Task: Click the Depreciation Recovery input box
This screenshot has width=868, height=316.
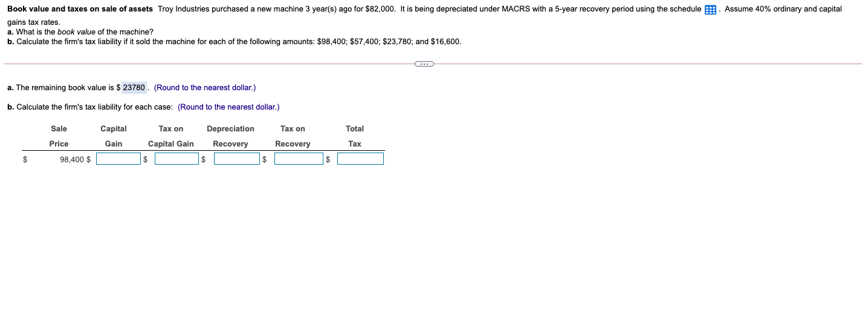Action: tap(237, 159)
